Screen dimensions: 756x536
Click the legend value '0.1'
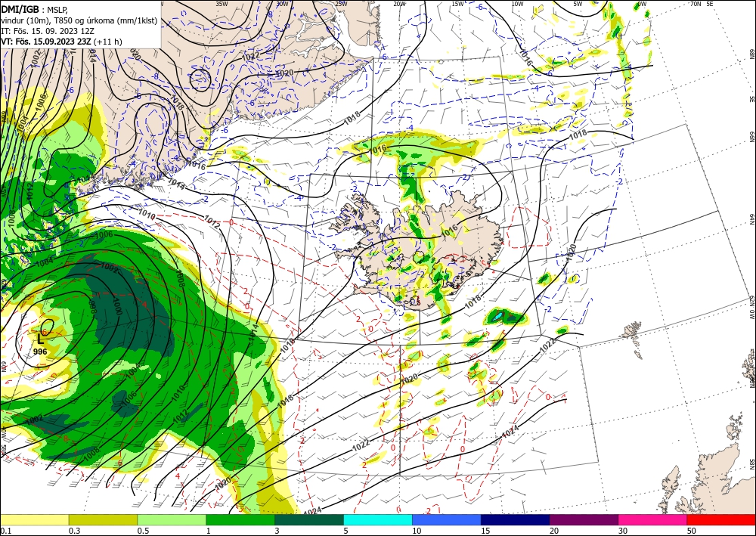pyautogui.click(x=5, y=531)
